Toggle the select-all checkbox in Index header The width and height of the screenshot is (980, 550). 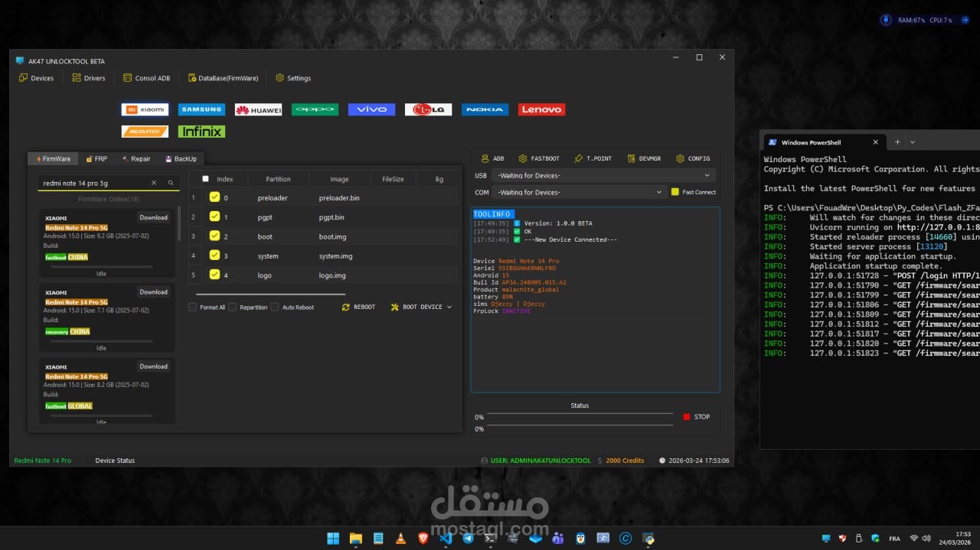tap(205, 179)
